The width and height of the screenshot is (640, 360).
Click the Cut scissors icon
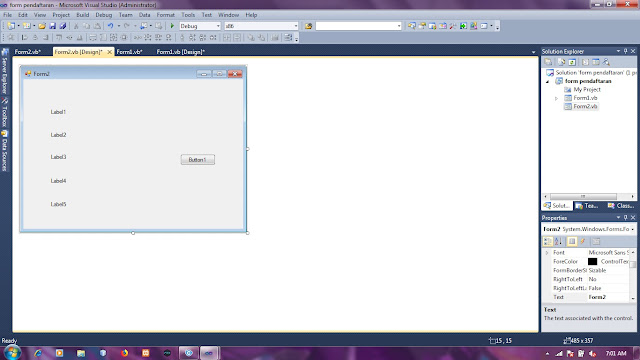coord(76,26)
